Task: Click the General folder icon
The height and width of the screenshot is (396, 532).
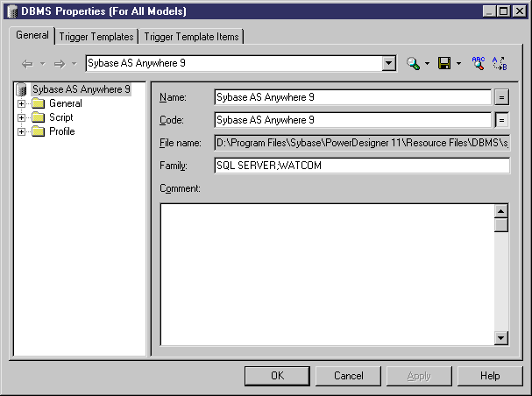Action: tap(38, 103)
